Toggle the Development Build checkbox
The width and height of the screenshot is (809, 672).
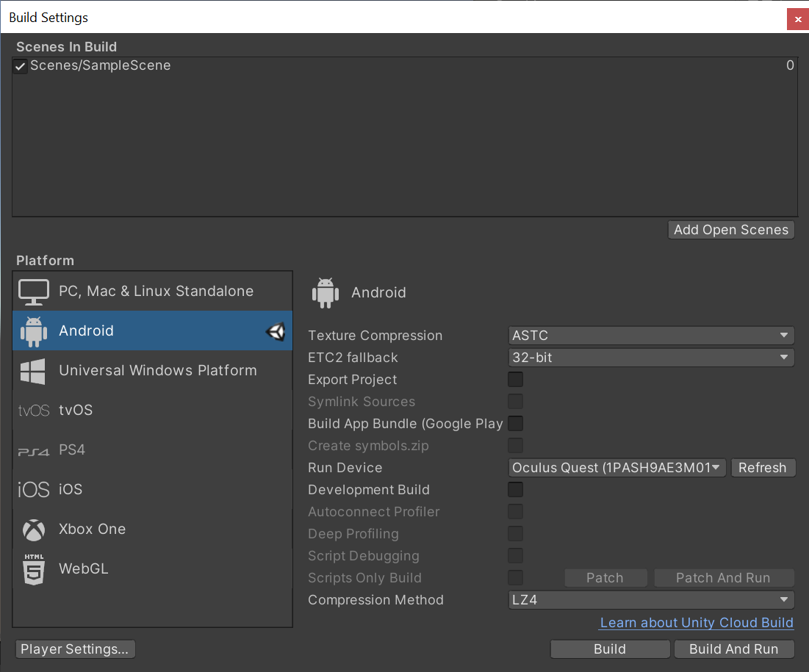coord(516,490)
